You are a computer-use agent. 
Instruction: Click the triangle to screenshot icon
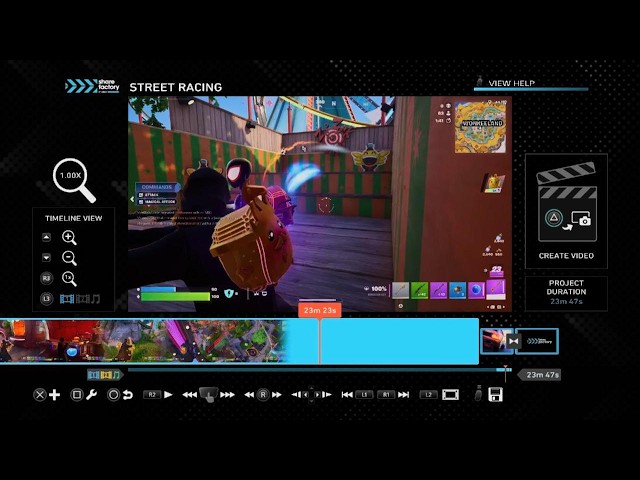point(567,220)
